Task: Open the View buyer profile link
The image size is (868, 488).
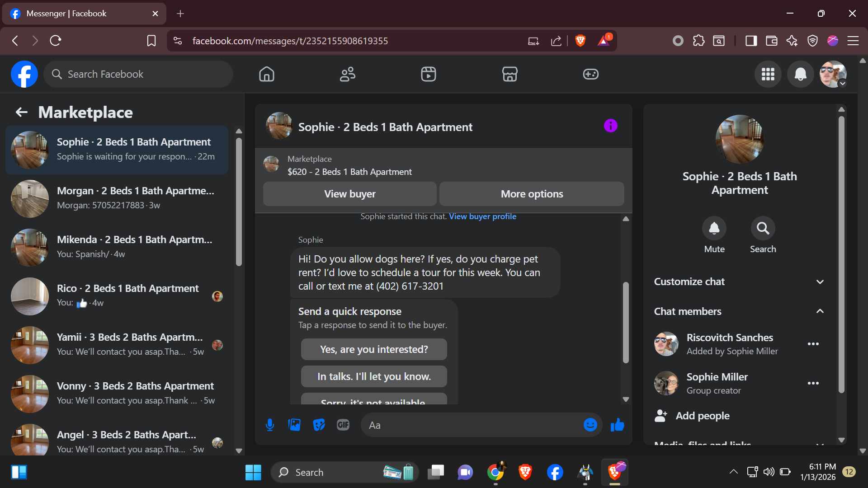Action: coord(482,216)
